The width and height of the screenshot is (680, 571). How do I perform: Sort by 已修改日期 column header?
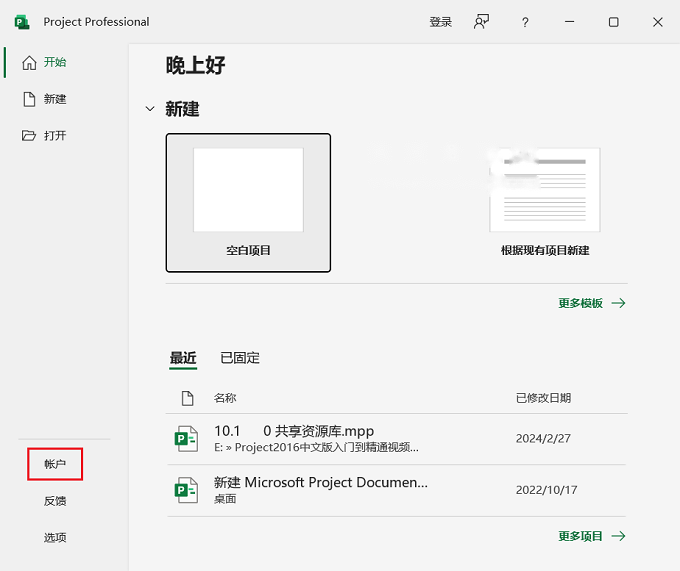pyautogui.click(x=543, y=398)
